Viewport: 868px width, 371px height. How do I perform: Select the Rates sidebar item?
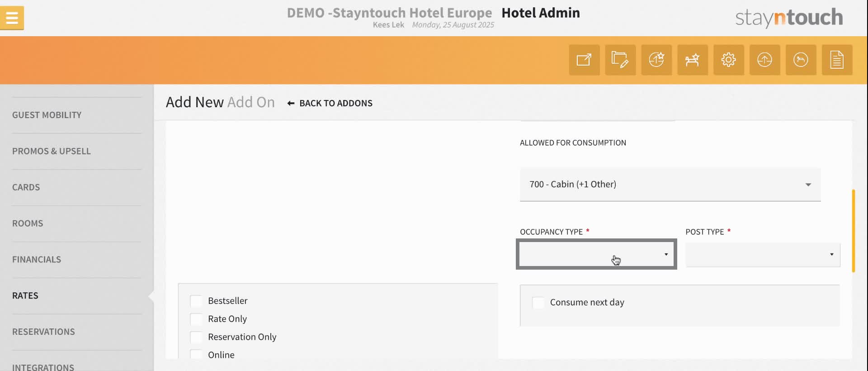tap(25, 296)
